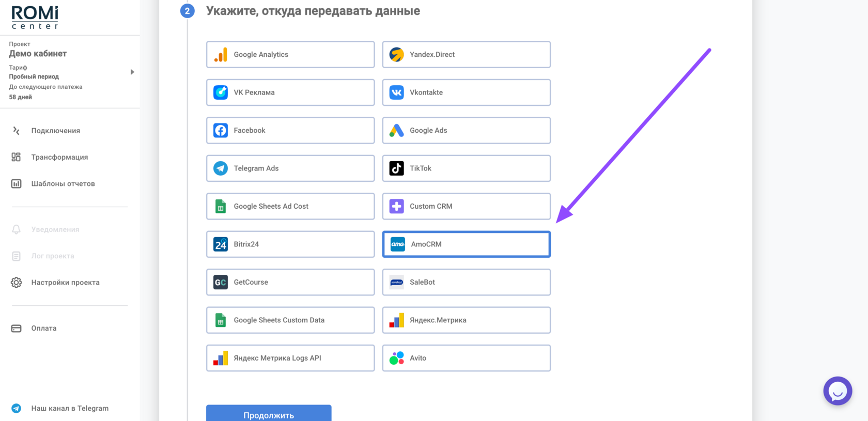The width and height of the screenshot is (868, 421).
Task: Click the Telegram Ads logo icon
Action: coord(221,168)
